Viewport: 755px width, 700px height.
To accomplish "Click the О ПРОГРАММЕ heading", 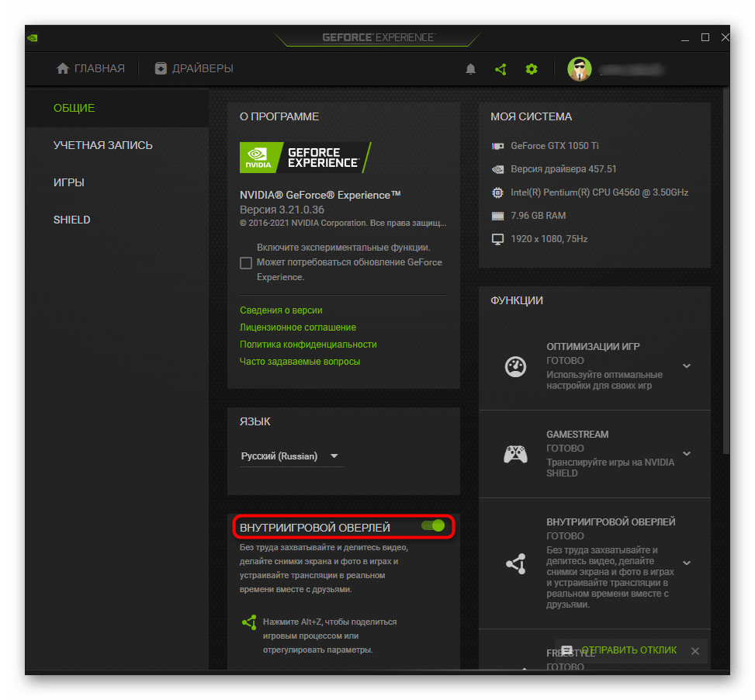I will (279, 117).
